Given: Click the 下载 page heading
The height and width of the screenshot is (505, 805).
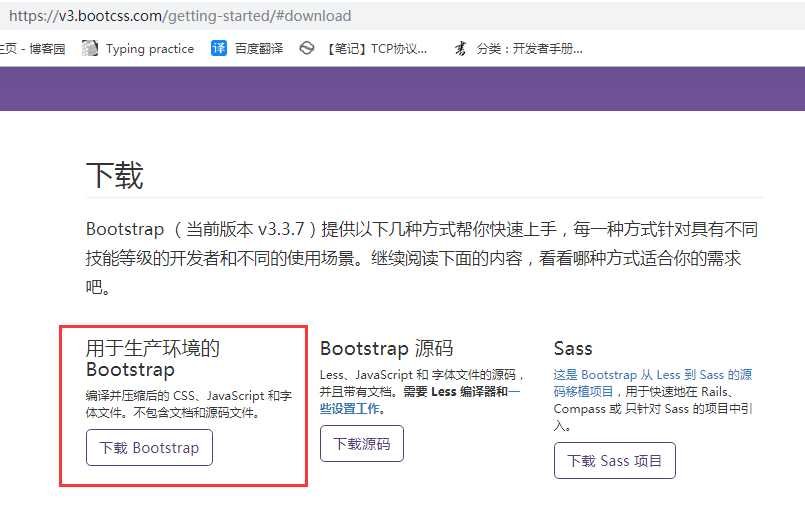Looking at the screenshot, I should pyautogui.click(x=115, y=175).
